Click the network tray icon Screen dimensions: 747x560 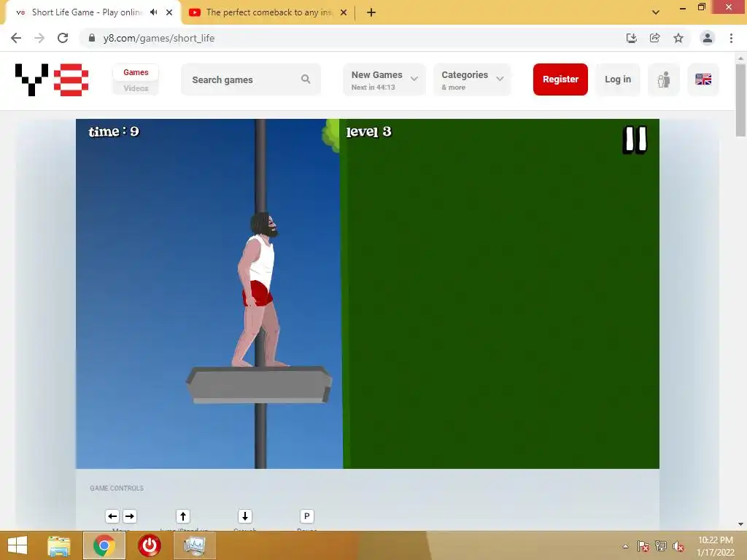[661, 546]
